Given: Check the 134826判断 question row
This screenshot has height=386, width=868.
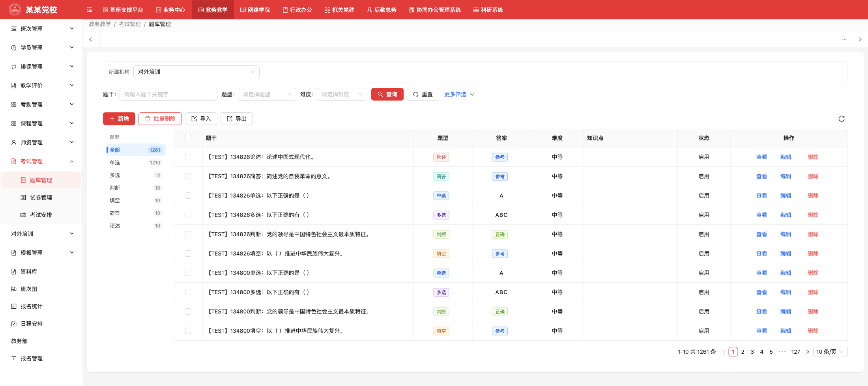Looking at the screenshot, I should [188, 234].
